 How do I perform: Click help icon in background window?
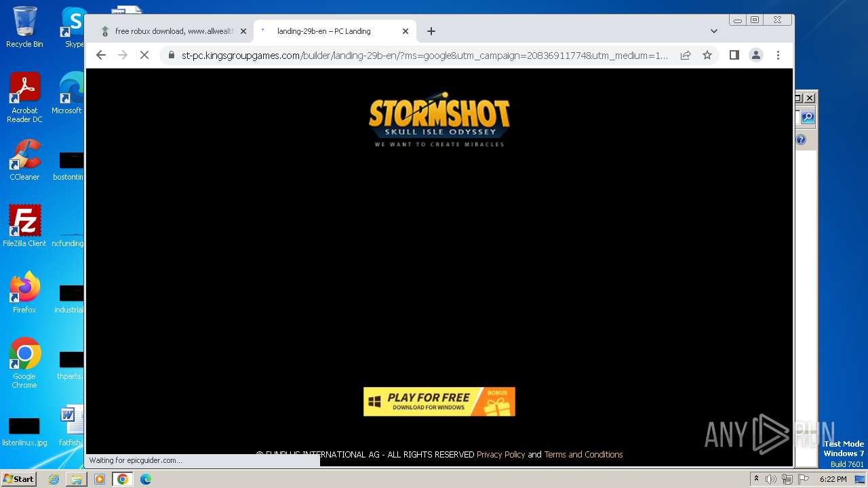801,140
